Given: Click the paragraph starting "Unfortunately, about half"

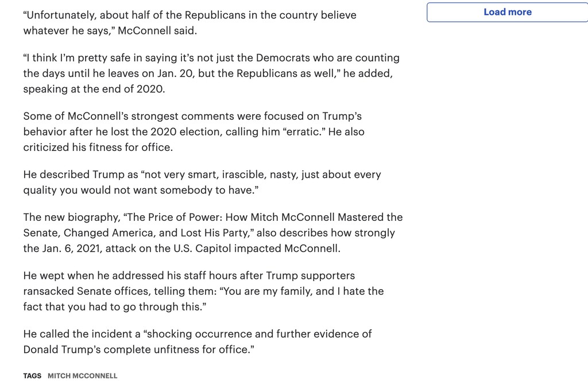Looking at the screenshot, I should click(x=189, y=23).
